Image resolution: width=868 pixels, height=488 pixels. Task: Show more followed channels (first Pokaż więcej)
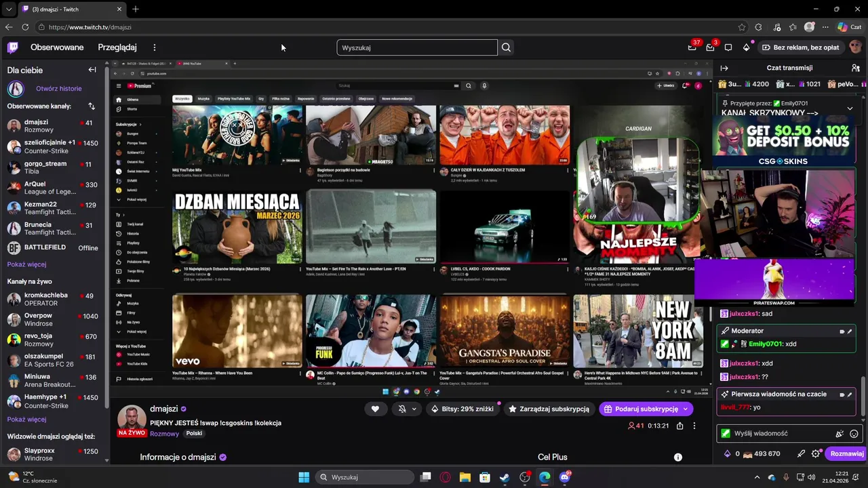27,264
